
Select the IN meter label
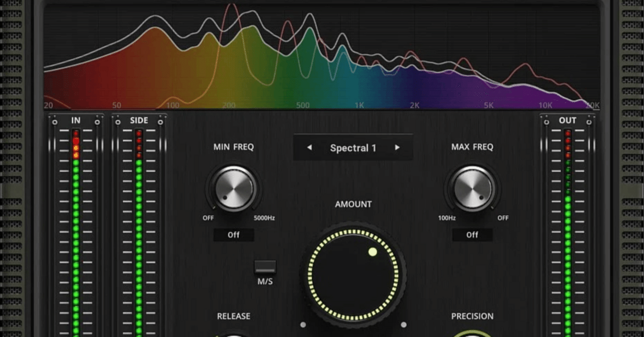click(76, 120)
